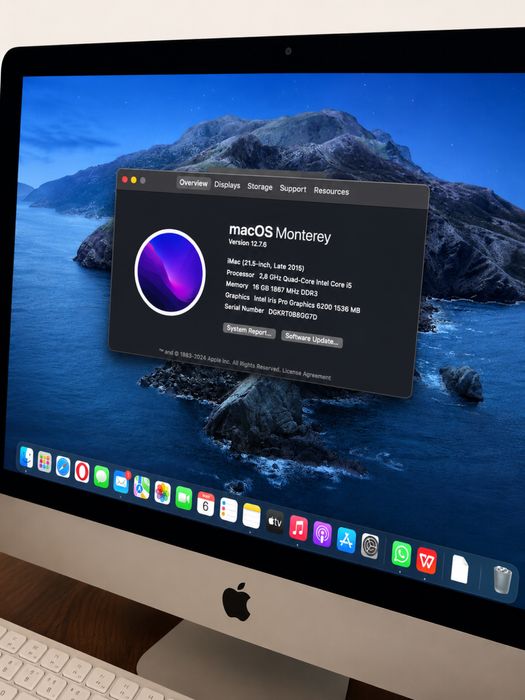Image resolution: width=525 pixels, height=700 pixels.
Task: Open Calendar showing date 6
Action: [x=205, y=504]
